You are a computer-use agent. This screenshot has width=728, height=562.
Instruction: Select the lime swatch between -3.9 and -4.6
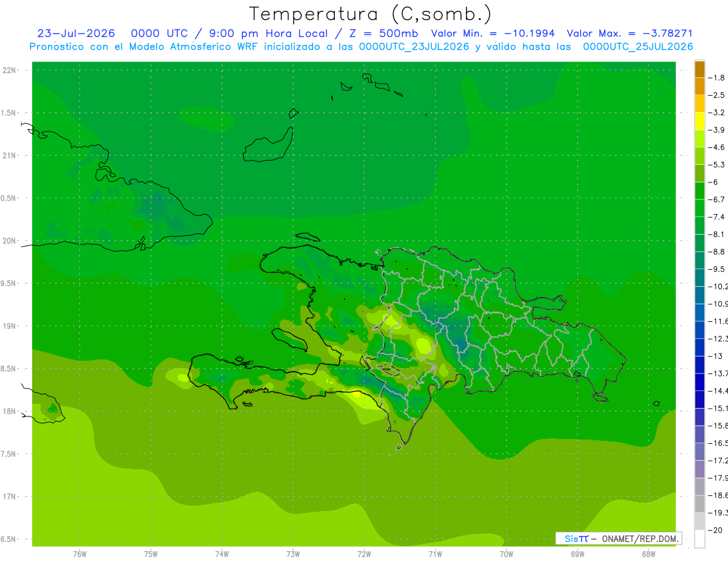(699, 138)
